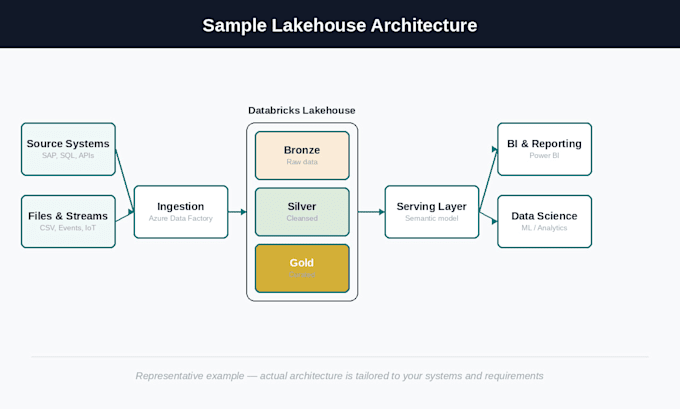Image resolution: width=680 pixels, height=409 pixels.
Task: Click the 'Raw data' subtitle
Action: tap(302, 162)
